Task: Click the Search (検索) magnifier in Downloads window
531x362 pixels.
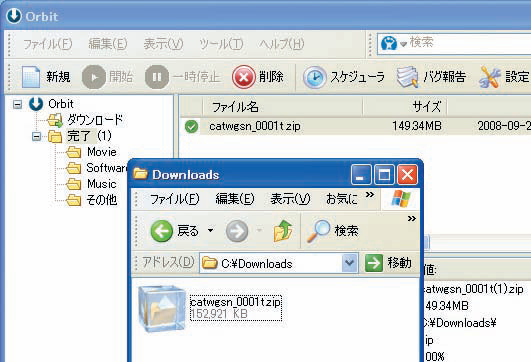Action: [x=318, y=231]
